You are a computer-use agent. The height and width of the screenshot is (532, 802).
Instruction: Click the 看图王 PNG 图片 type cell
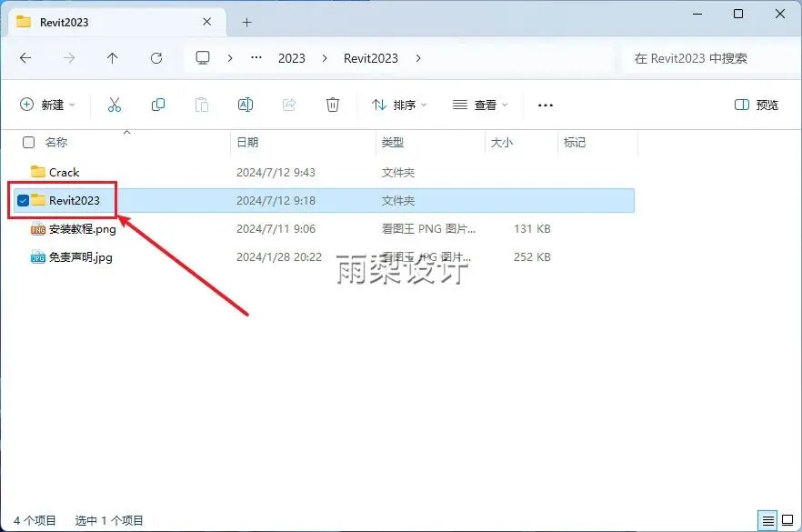(x=428, y=228)
